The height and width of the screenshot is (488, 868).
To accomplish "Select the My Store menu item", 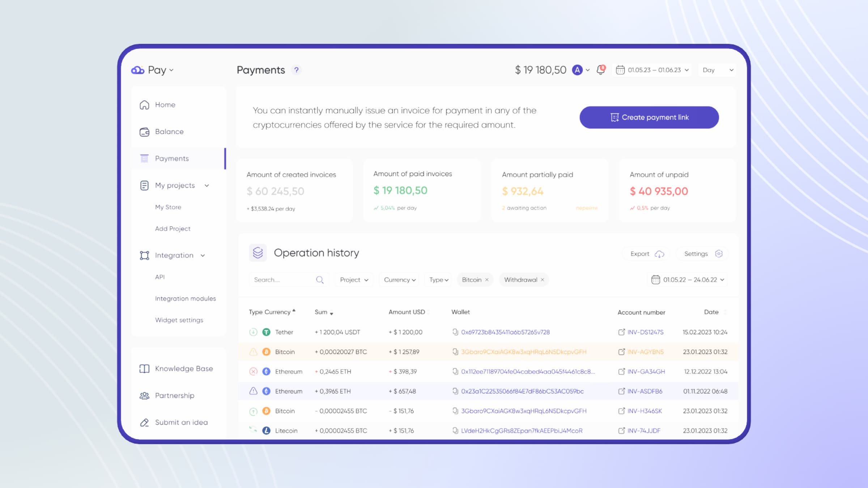I will (168, 207).
